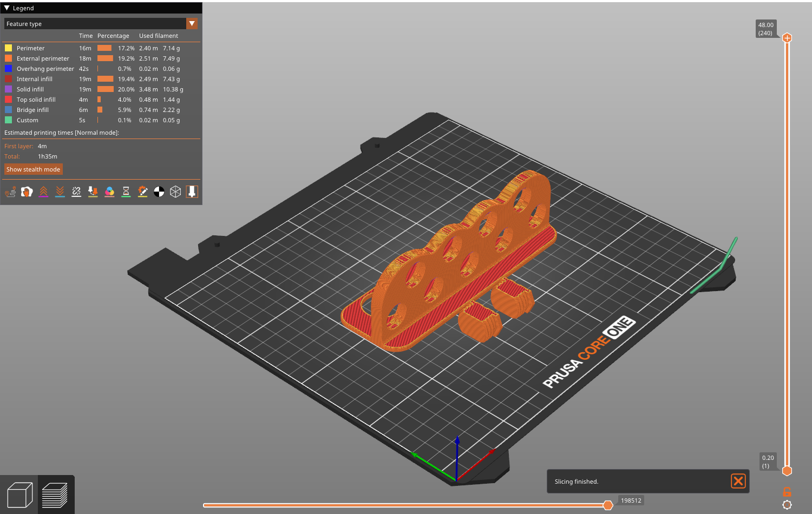Toggle Travel moves visibility icon
Image resolution: width=812 pixels, height=514 pixels.
coord(10,192)
